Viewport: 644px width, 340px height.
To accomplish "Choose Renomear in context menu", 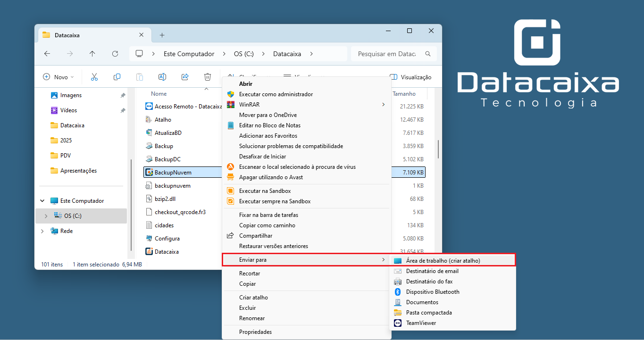I will (307, 318).
